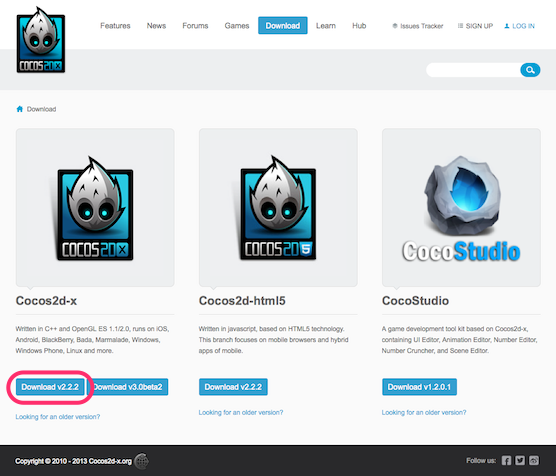
Task: Click the search magnifier button
Action: pos(530,70)
